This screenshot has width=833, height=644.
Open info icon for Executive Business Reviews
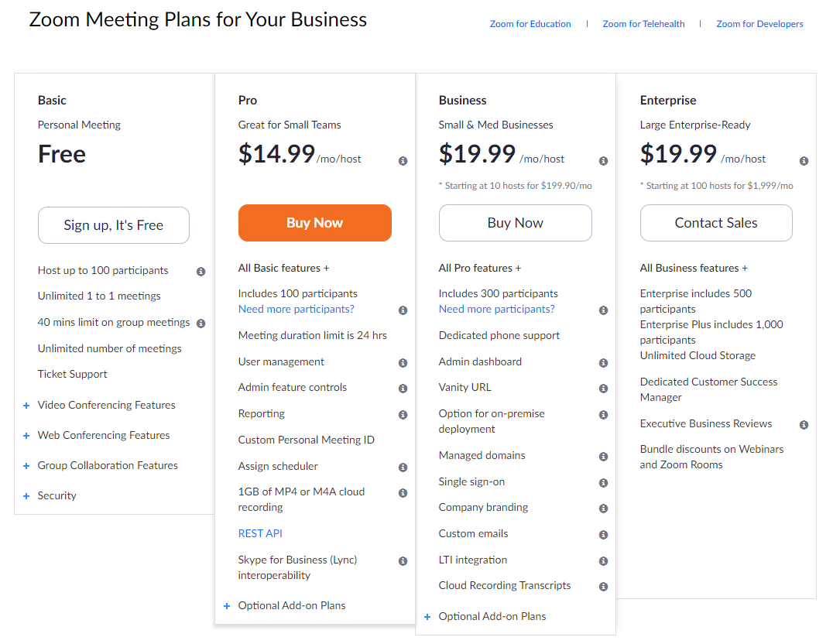click(804, 424)
